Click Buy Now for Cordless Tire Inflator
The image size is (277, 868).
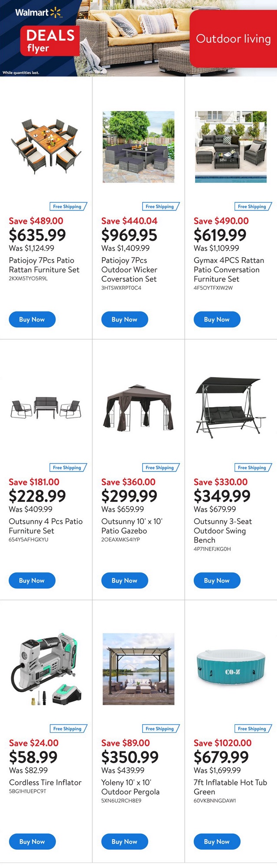click(32, 842)
